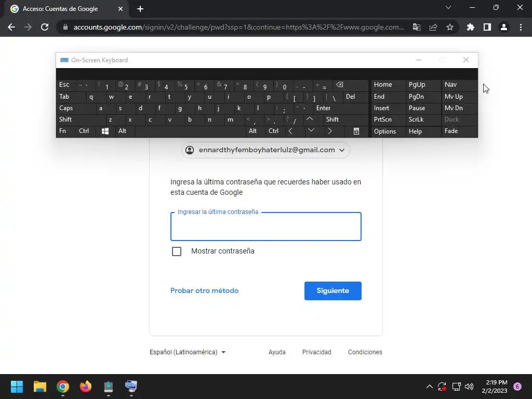The width and height of the screenshot is (532, 399).
Task: Expand the account selector ennardthyfemboyhaterlulz@gmail.com
Action: [265, 150]
